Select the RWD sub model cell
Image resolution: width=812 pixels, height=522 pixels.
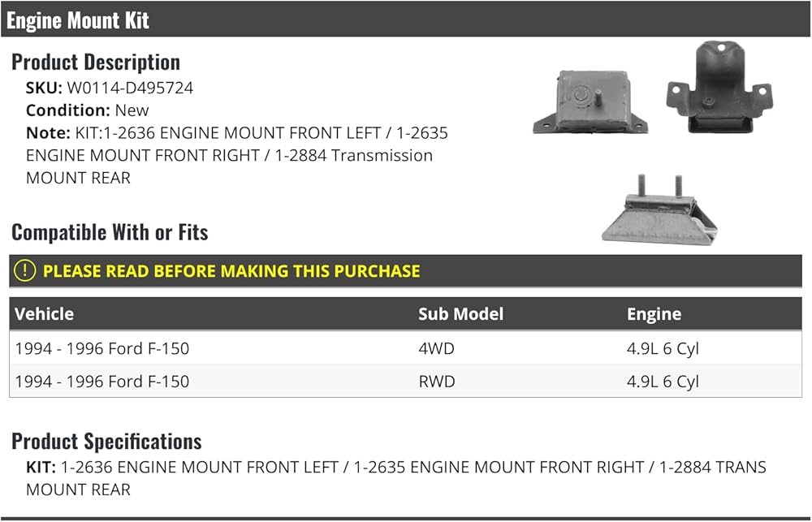[x=436, y=382]
